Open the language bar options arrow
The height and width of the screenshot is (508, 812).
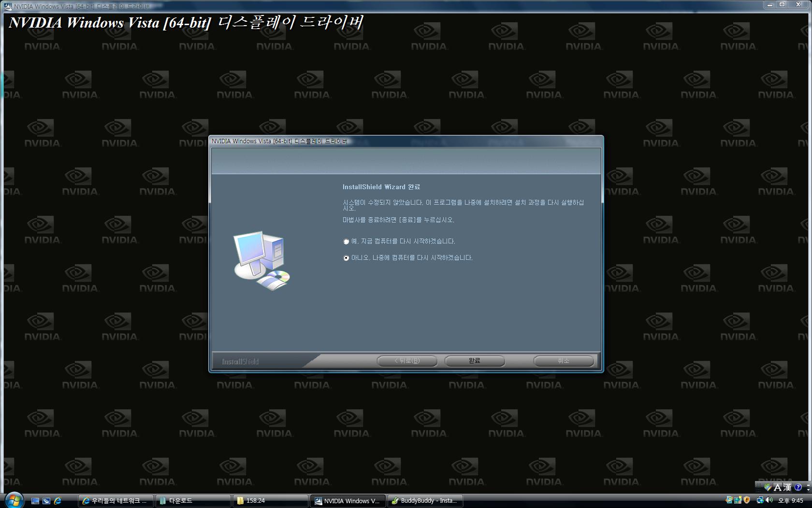(x=809, y=490)
